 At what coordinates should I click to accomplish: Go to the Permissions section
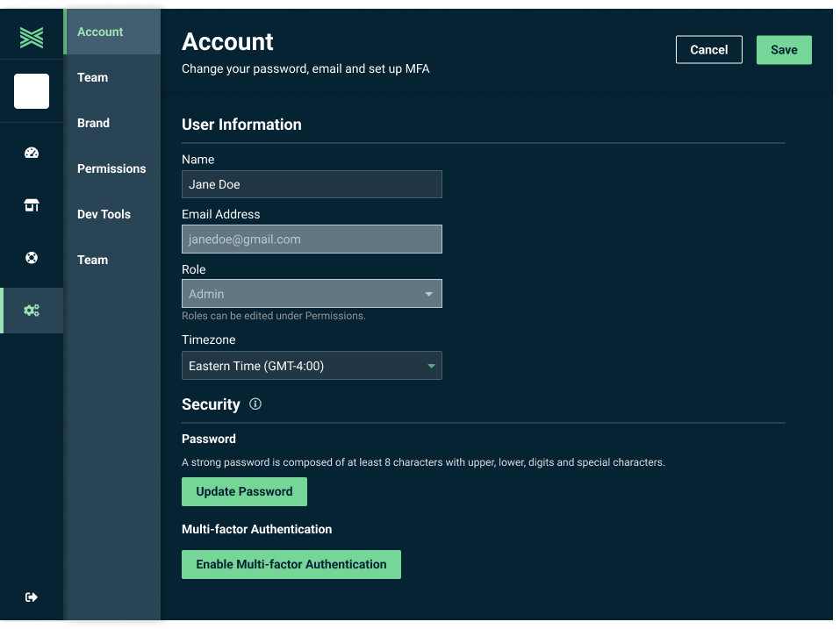111,168
